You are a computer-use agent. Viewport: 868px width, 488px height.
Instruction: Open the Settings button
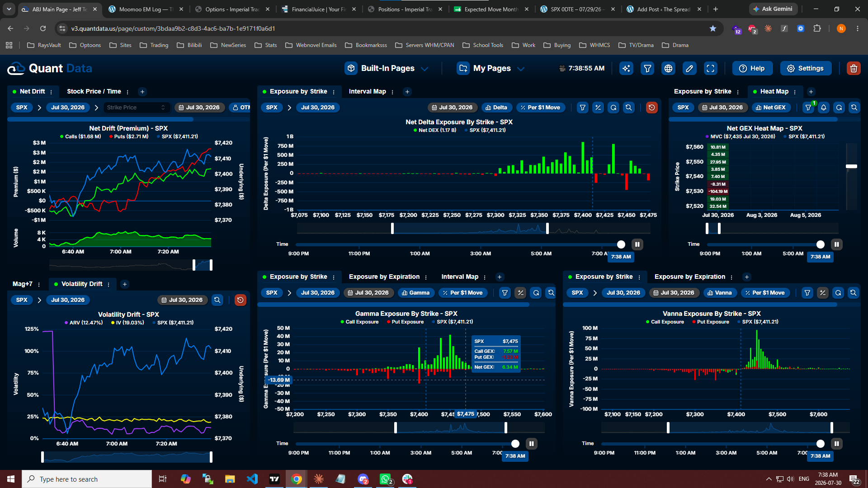point(806,68)
